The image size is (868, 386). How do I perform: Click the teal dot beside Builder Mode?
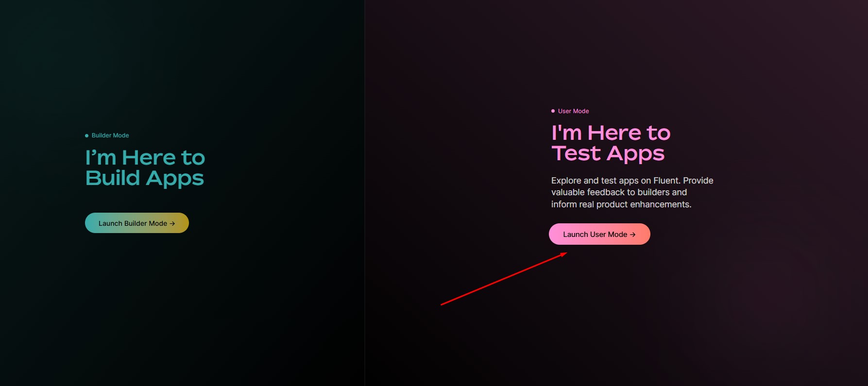[87, 136]
